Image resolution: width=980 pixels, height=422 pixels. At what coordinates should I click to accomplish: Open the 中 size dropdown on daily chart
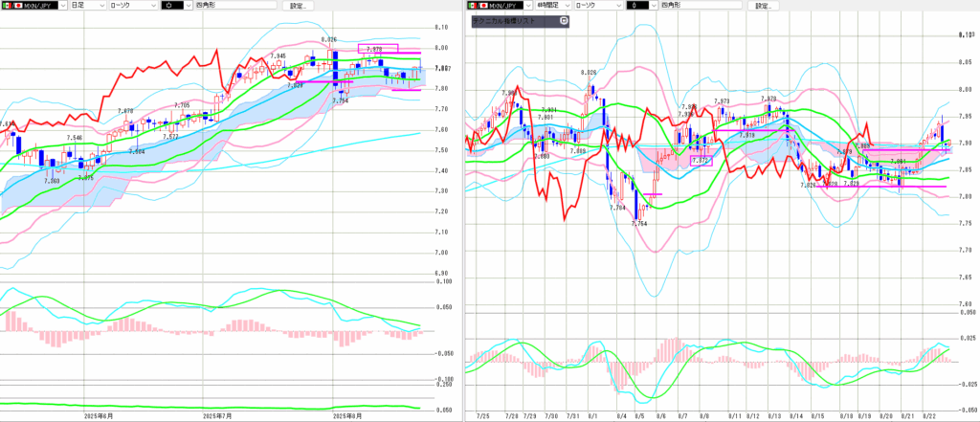tap(176, 5)
